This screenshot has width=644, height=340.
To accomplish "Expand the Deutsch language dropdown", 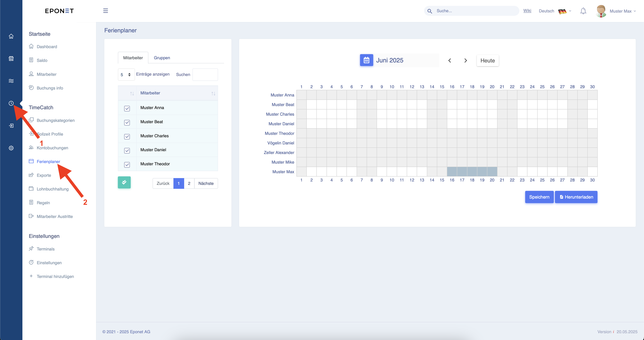I will click(555, 11).
